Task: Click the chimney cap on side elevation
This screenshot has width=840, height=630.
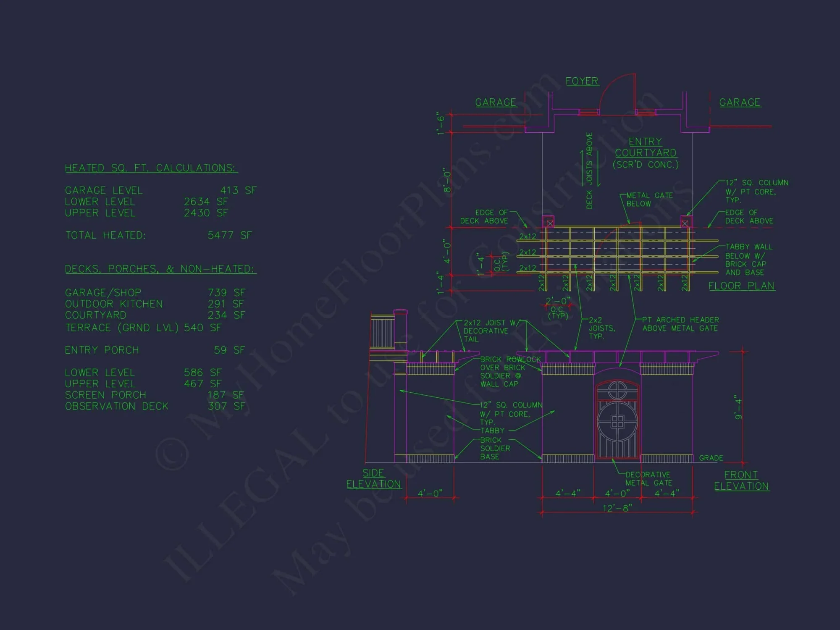Action: pyautogui.click(x=400, y=312)
